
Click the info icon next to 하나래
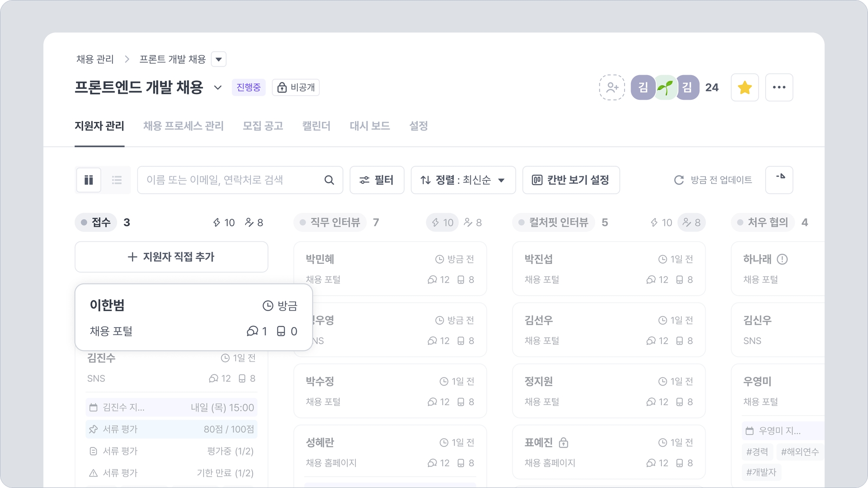coord(782,259)
